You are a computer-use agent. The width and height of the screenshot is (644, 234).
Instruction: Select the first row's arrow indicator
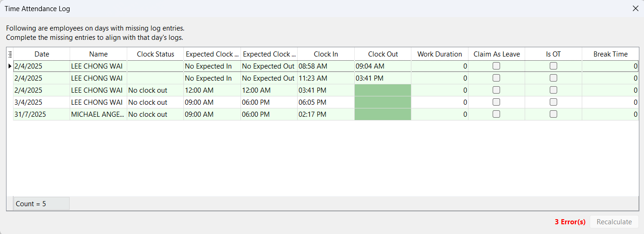coord(10,66)
